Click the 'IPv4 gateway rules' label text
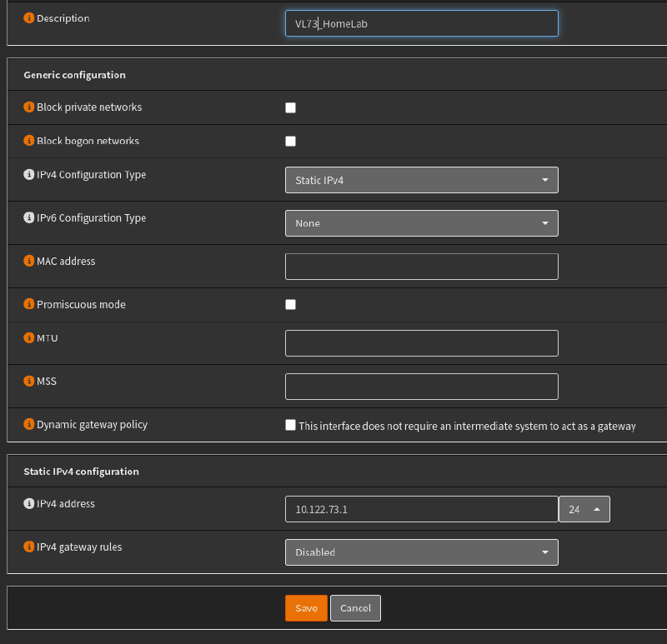Screen dimensions: 667x644 (x=79, y=547)
